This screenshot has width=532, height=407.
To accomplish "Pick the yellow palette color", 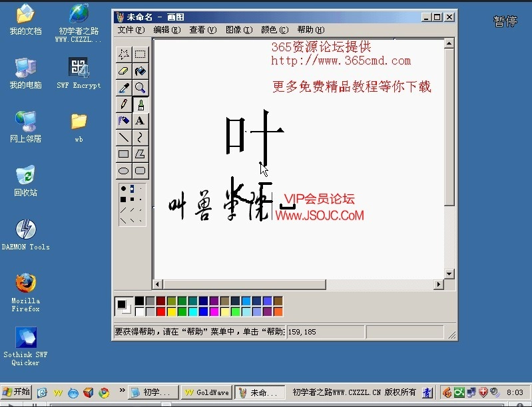I will pos(172,311).
